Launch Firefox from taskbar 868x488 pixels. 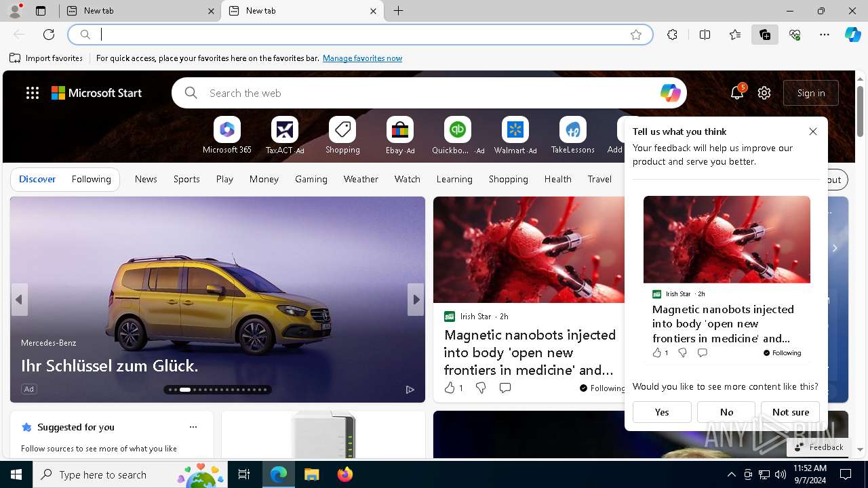point(345,474)
